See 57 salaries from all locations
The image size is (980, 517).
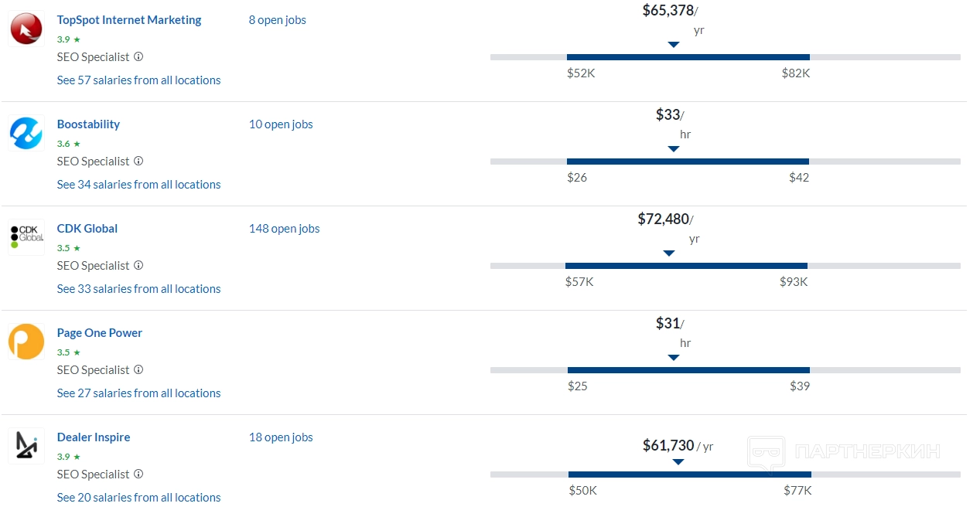pyautogui.click(x=138, y=80)
